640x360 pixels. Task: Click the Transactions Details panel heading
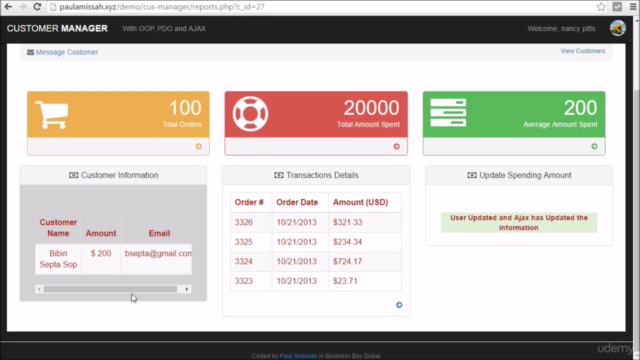click(316, 175)
